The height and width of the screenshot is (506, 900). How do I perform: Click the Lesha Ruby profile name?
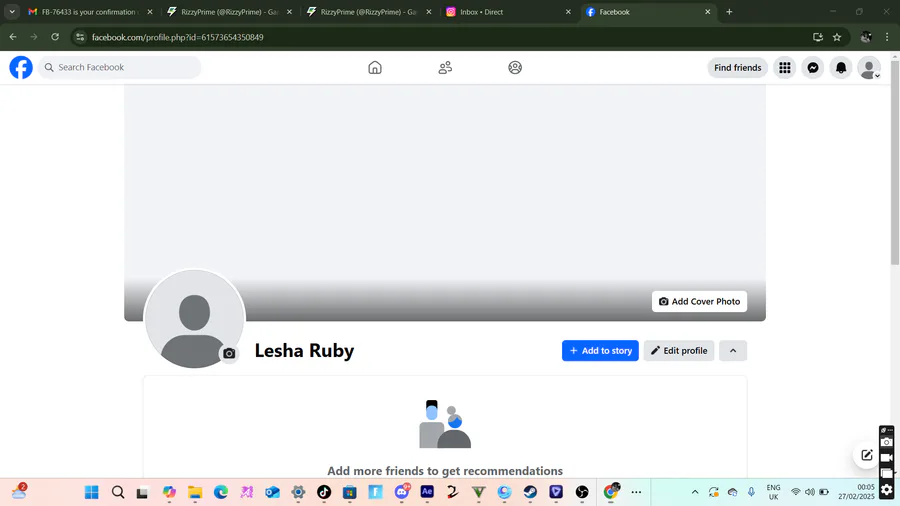[x=304, y=351]
